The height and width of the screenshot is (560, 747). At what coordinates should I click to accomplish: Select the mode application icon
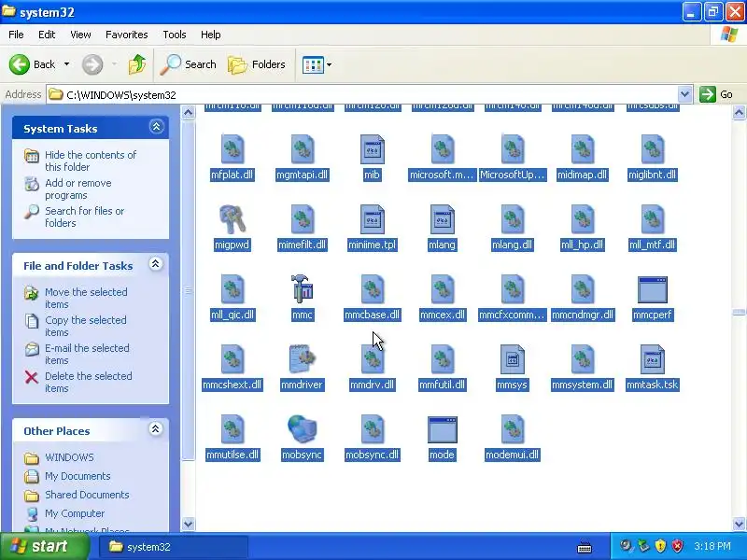[x=442, y=429]
